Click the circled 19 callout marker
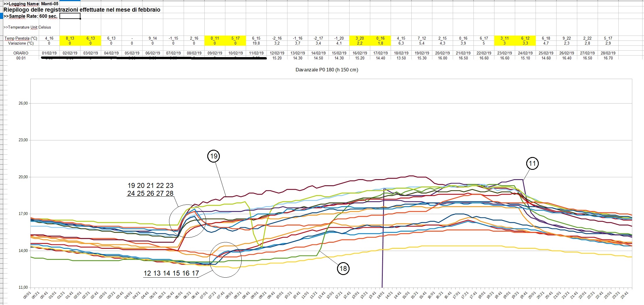Viewport: 644px width, 305px height. (213, 156)
